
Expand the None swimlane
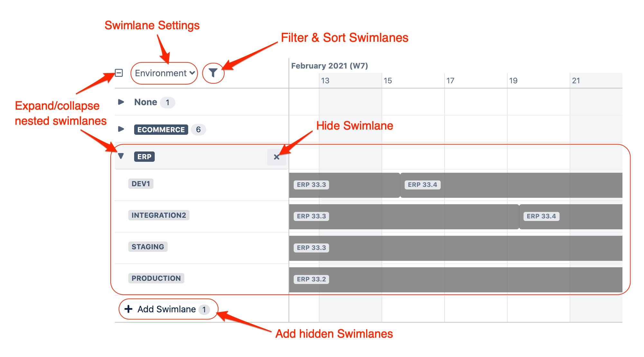coord(121,102)
